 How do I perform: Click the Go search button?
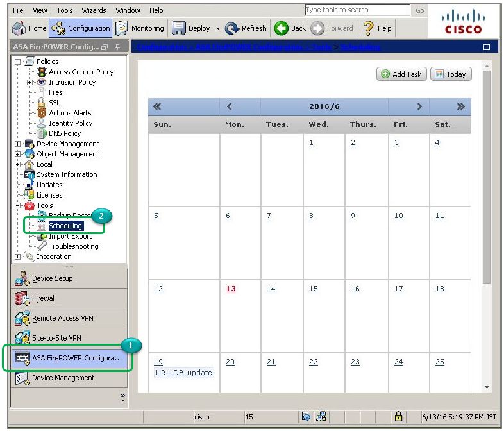[x=419, y=10]
